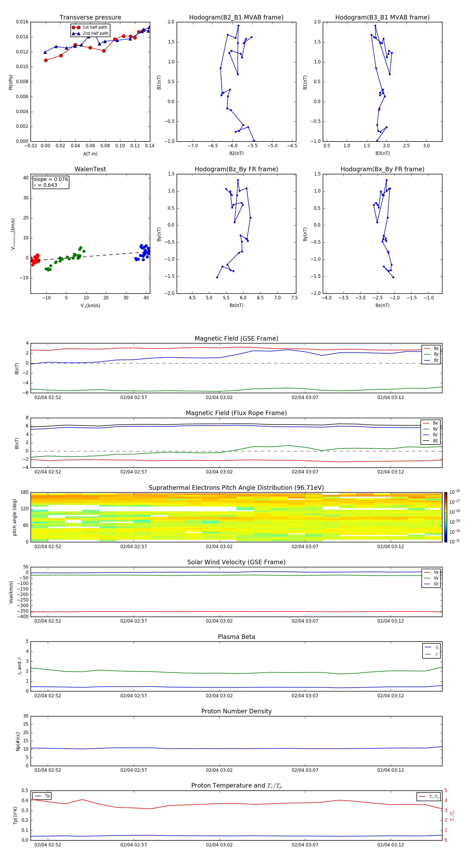Click "02/04 03:02" tick under Plasma Beta plot
The image size is (473, 868).
coord(219,696)
